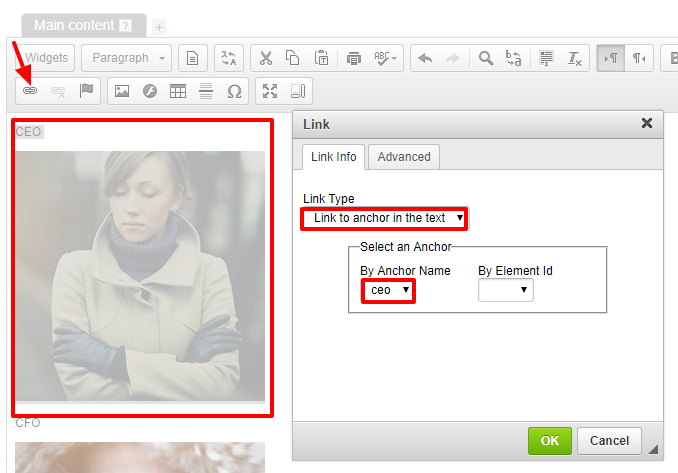Click the Select All icon
Screen dimensions: 678x473
pyautogui.click(x=546, y=58)
